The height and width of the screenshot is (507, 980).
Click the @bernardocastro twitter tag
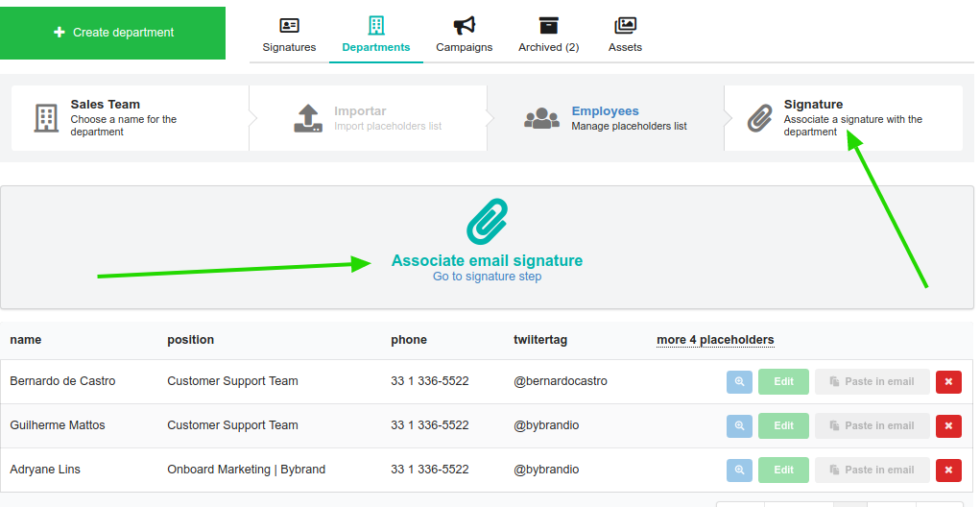(x=560, y=380)
